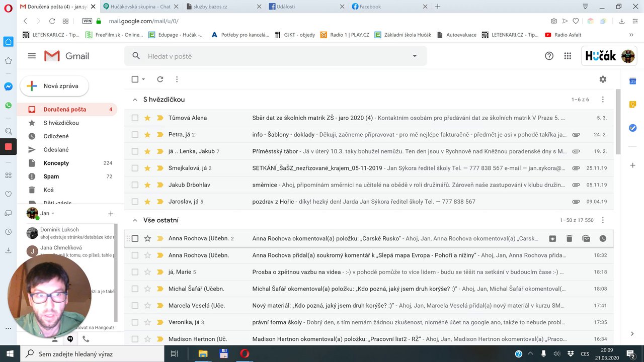Open Opera sidebar history clock icon
Viewport: 644px width, 362px height.
point(8,232)
